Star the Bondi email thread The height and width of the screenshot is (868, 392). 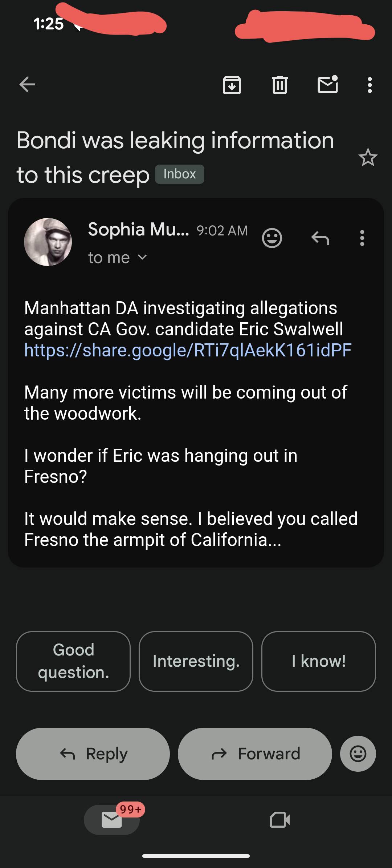click(368, 158)
